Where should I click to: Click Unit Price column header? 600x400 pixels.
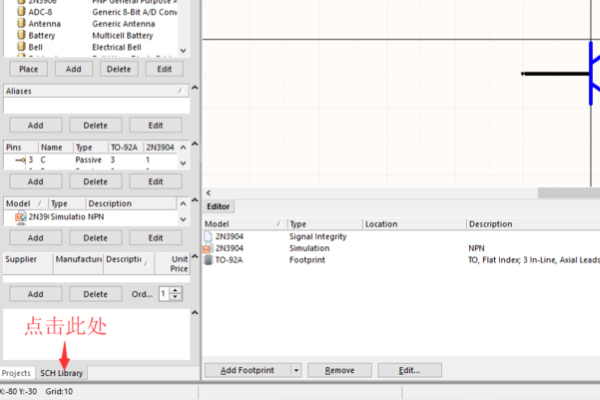pyautogui.click(x=172, y=263)
